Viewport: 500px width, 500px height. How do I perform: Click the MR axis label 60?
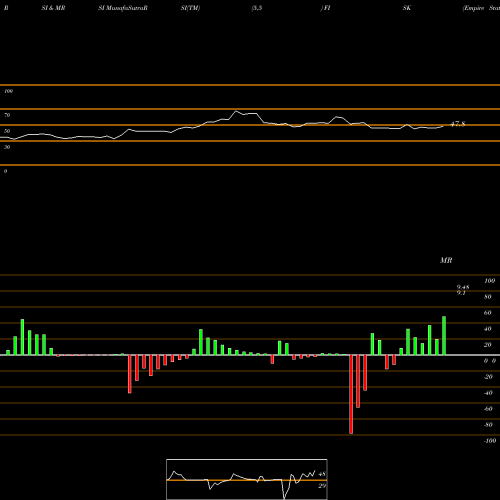[x=487, y=313]
